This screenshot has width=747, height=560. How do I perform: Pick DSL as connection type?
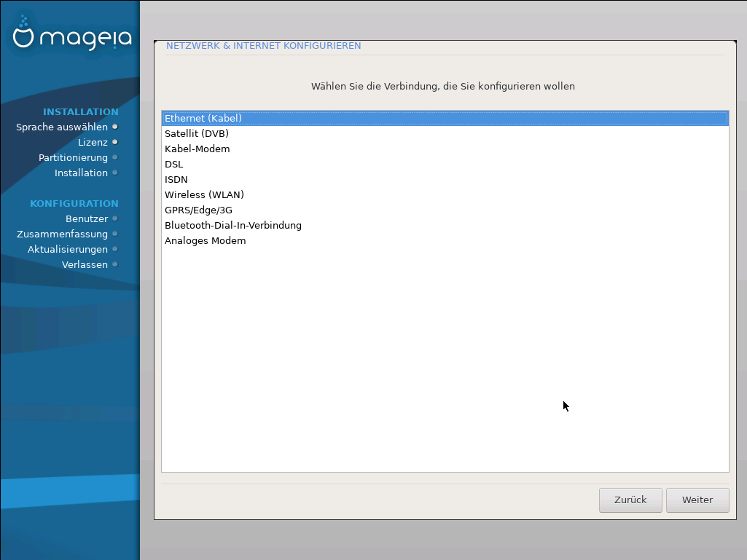[174, 164]
